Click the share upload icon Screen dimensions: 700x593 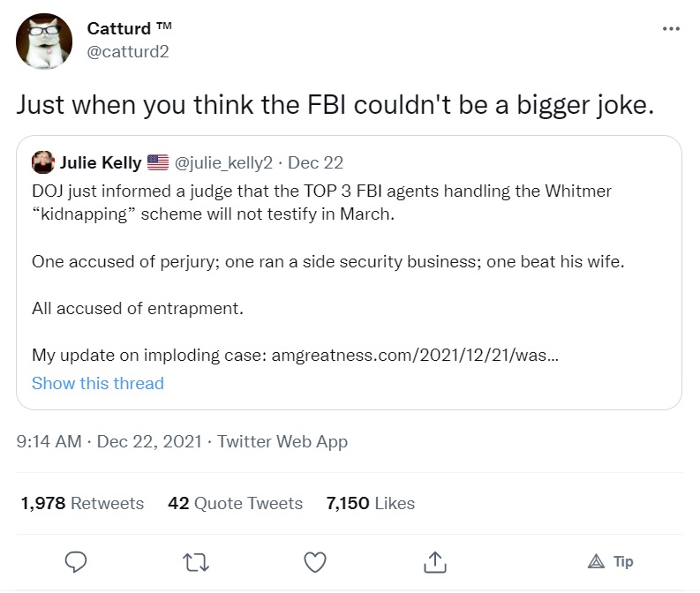(433, 561)
